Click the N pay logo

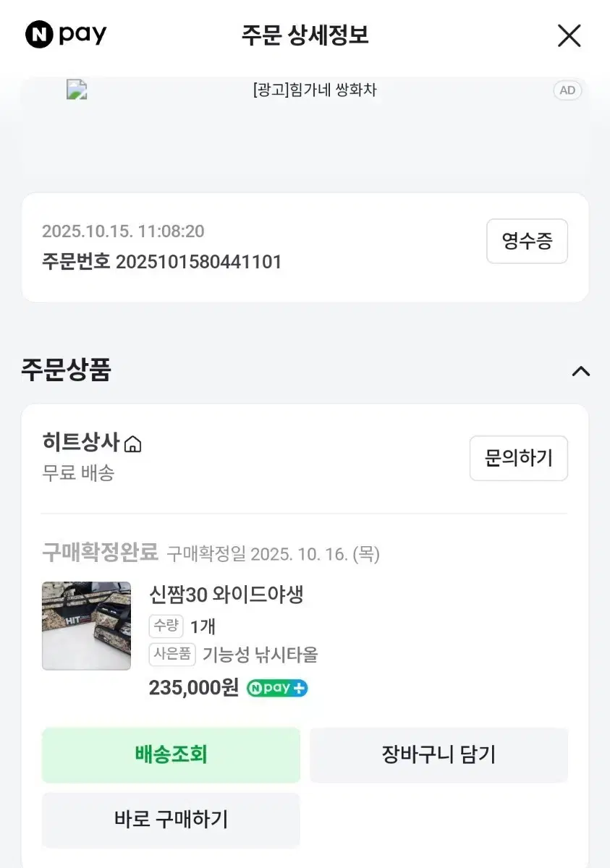pyautogui.click(x=66, y=35)
